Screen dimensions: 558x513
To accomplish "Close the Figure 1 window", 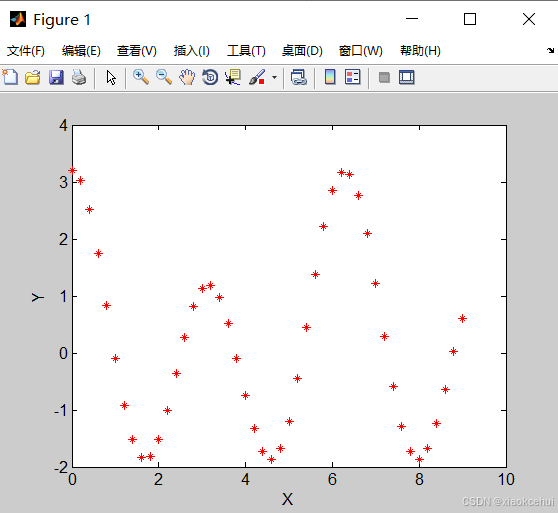I will [529, 19].
